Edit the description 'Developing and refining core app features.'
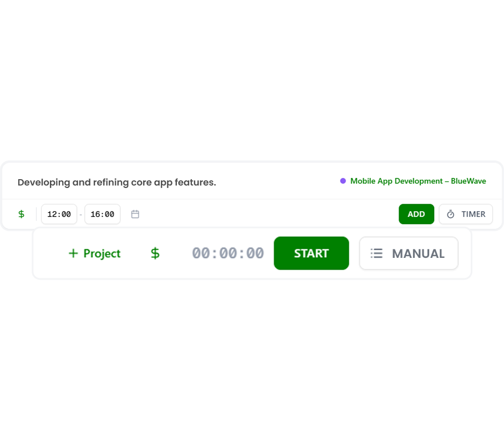Image resolution: width=504 pixels, height=442 pixels. [x=116, y=182]
